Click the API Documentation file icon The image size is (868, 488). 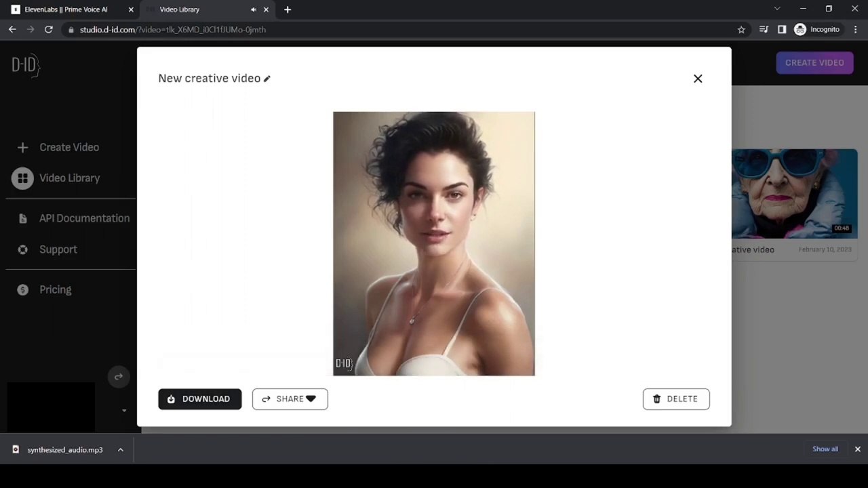(23, 218)
